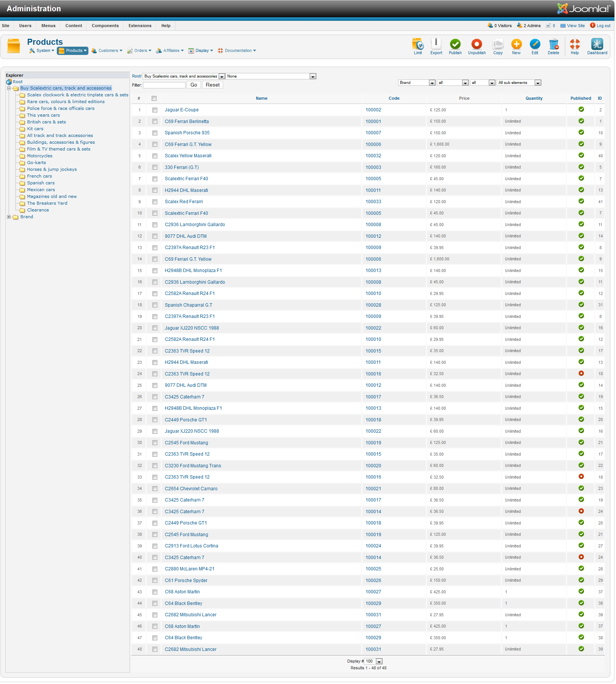Open the Extensions menu

[x=140, y=26]
